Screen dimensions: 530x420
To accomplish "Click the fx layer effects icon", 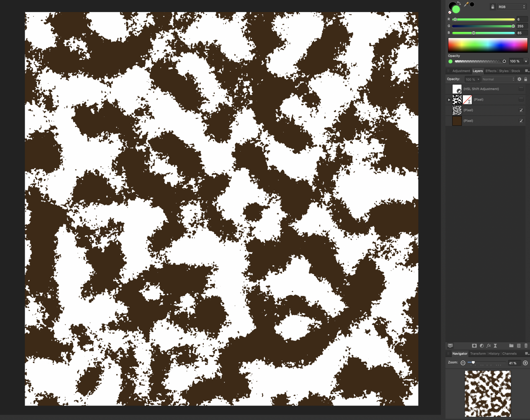I will click(x=489, y=346).
